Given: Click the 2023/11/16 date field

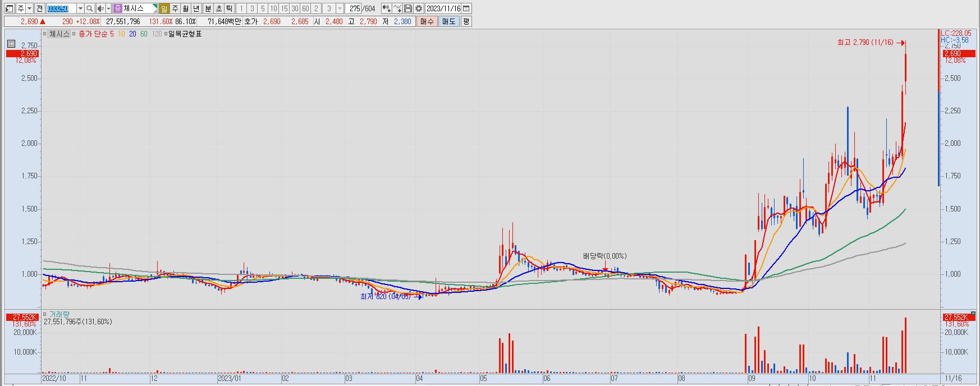Looking at the screenshot, I should (x=443, y=8).
